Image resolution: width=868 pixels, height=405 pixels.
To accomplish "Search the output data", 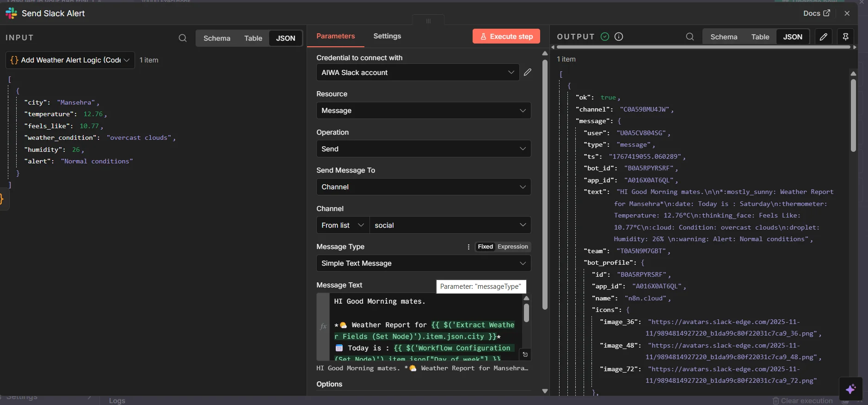I will click(690, 37).
